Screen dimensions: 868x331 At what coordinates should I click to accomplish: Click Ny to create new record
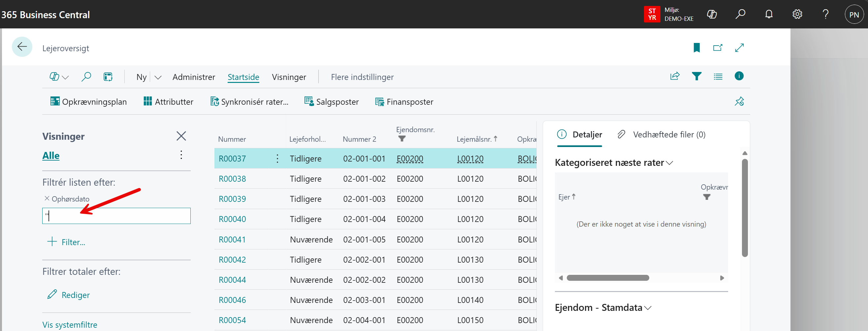[142, 77]
